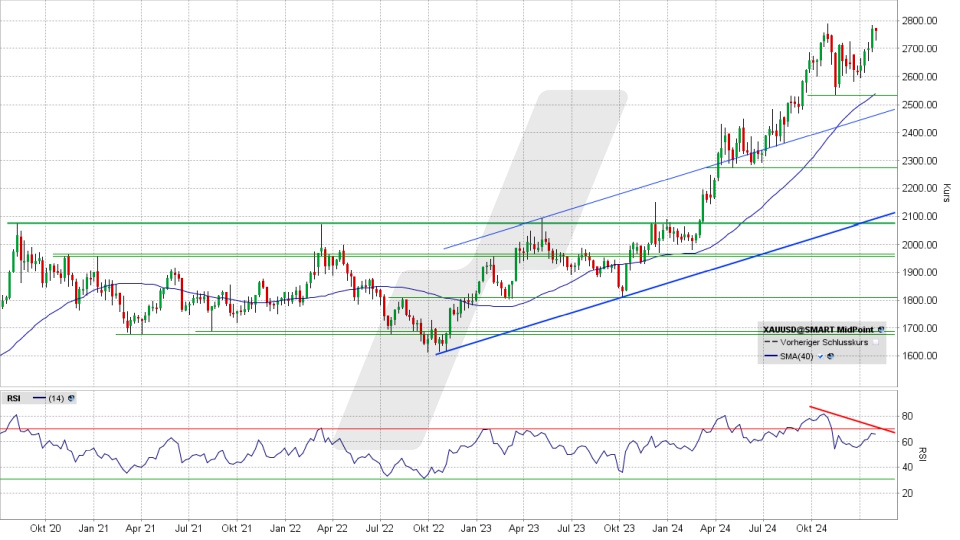The width and height of the screenshot is (960, 540).
Task: Click the Apr '23 date label
Action: (x=524, y=528)
